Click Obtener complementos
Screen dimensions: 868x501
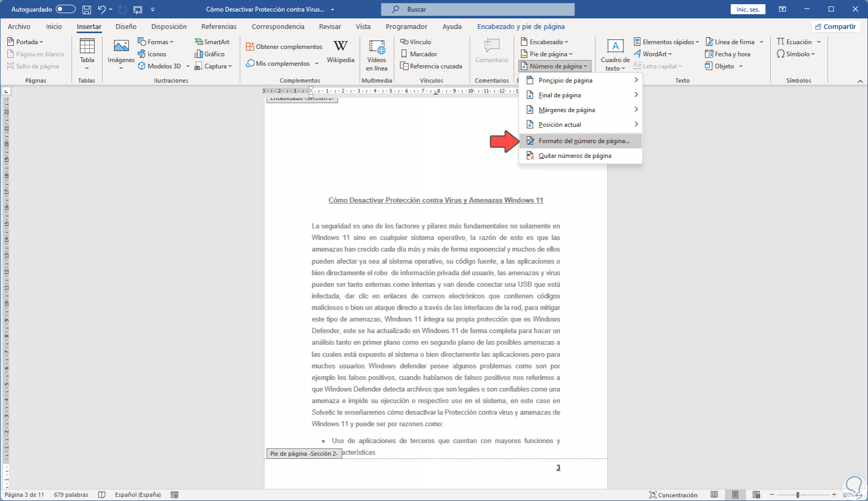coord(284,47)
